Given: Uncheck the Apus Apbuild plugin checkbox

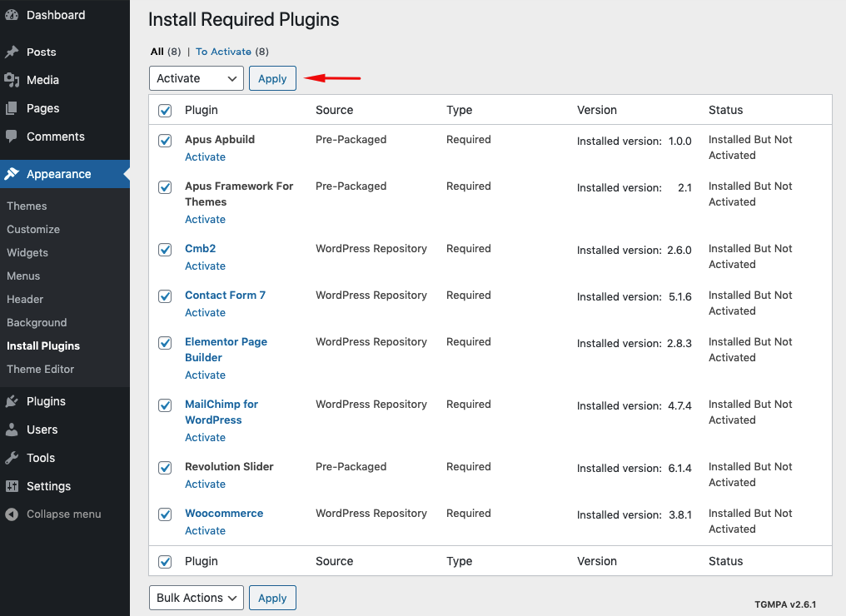Looking at the screenshot, I should (165, 141).
